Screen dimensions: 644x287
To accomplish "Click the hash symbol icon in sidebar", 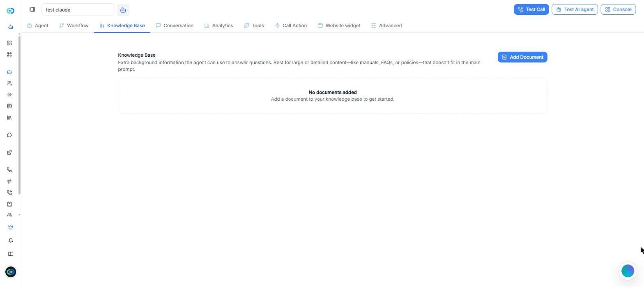I will point(9,181).
